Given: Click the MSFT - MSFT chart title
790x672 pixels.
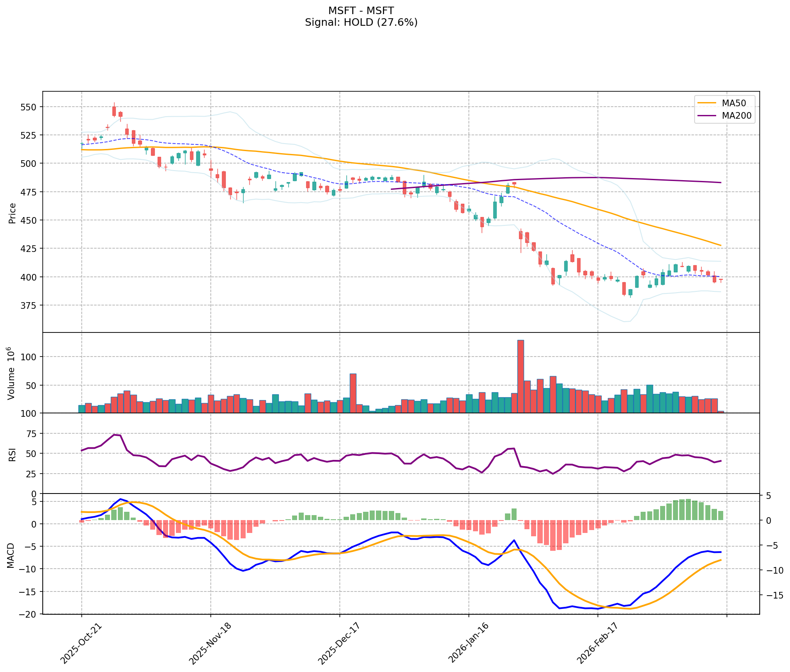Looking at the screenshot, I should click(361, 10).
